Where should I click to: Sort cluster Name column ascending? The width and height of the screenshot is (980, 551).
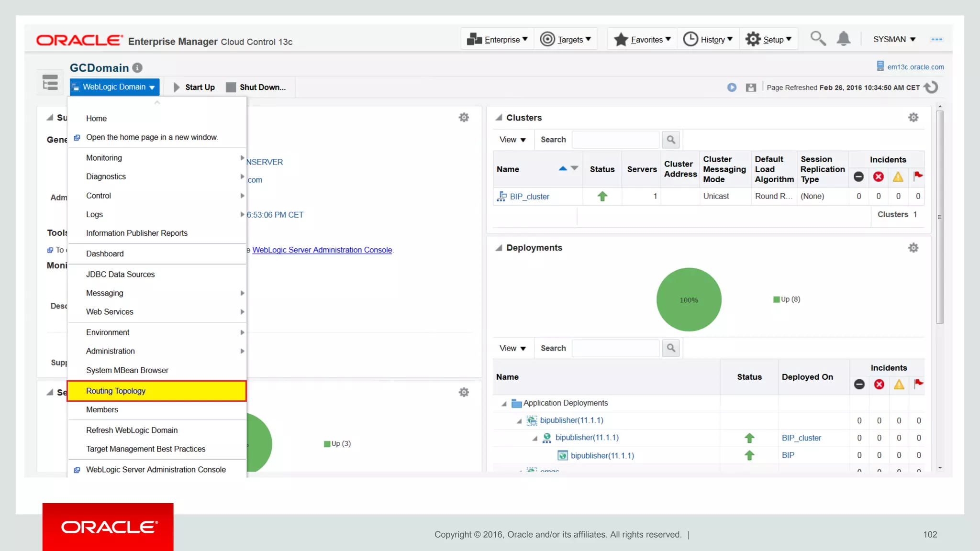click(563, 168)
